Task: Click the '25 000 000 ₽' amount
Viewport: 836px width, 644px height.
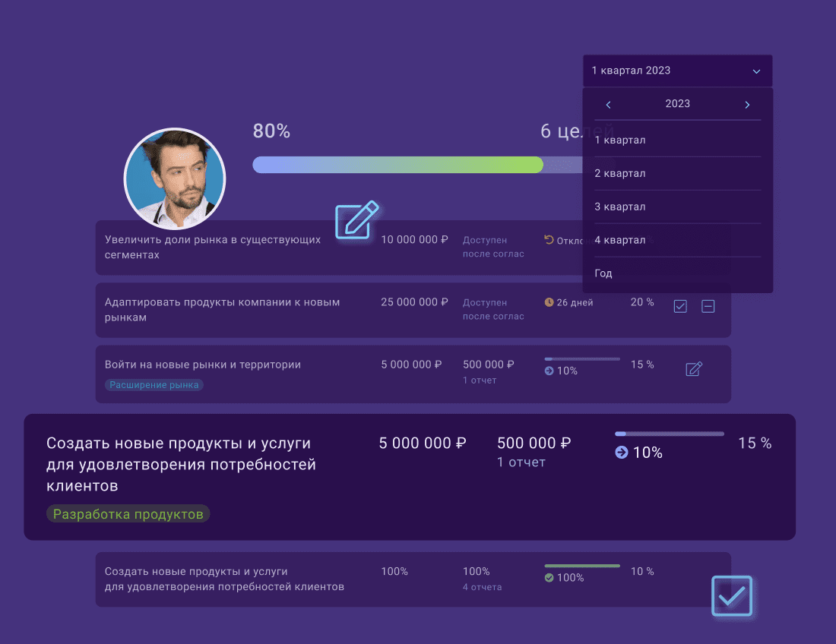Action: click(x=414, y=302)
